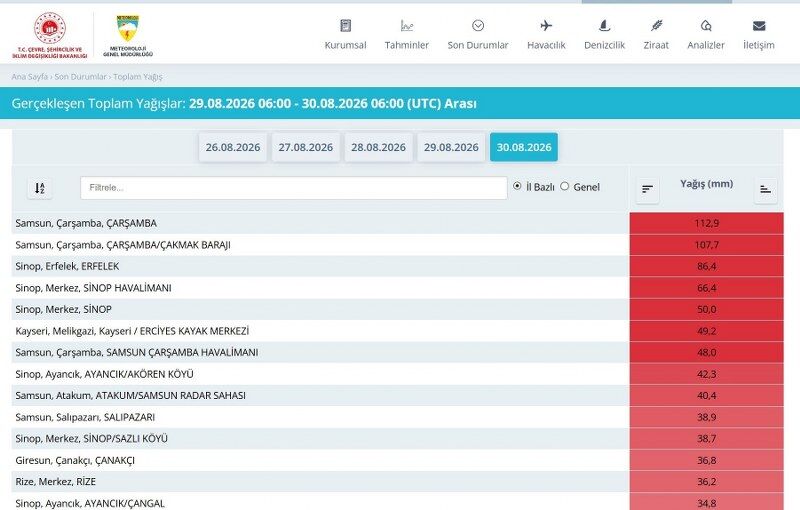Click the 36,8 rainfall value
Viewport: 800px width, 510px height.
coord(707,460)
